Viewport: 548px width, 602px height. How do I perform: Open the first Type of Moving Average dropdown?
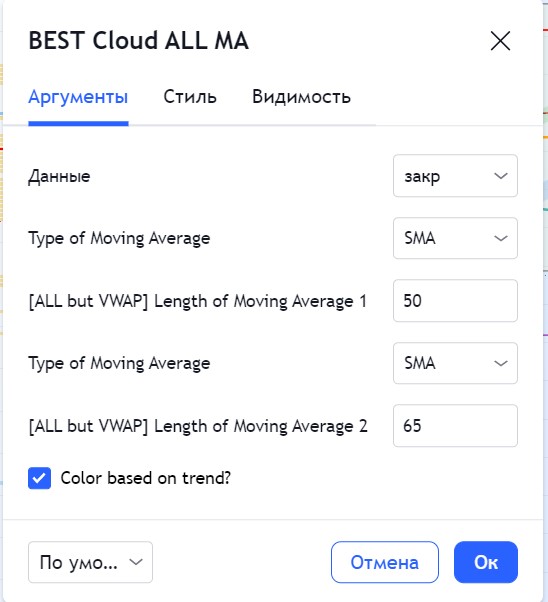(455, 238)
